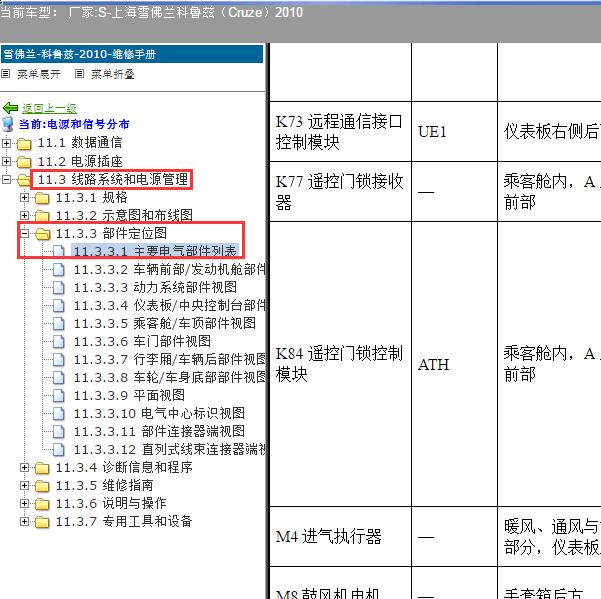Click the page icon of 11.3.3.12 直列式线束连接器

click(x=59, y=450)
